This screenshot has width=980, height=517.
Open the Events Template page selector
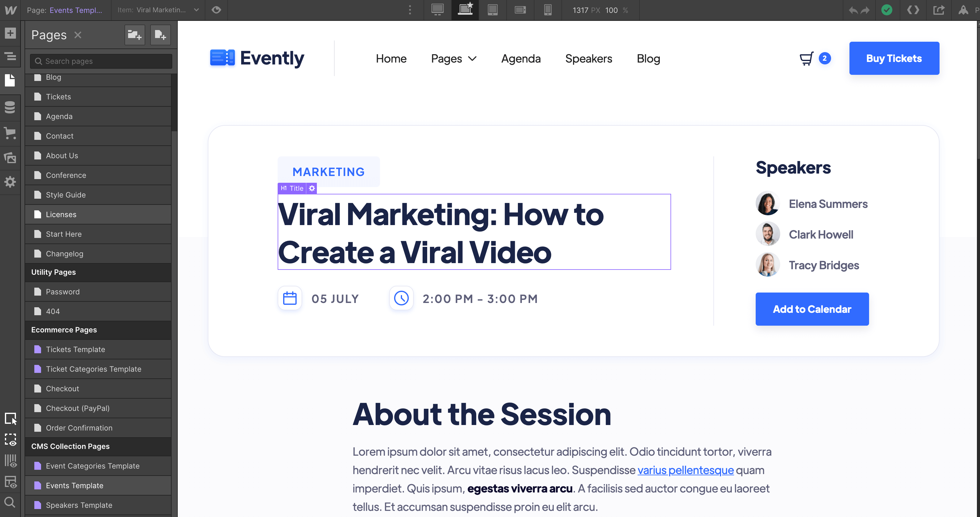[x=76, y=10]
